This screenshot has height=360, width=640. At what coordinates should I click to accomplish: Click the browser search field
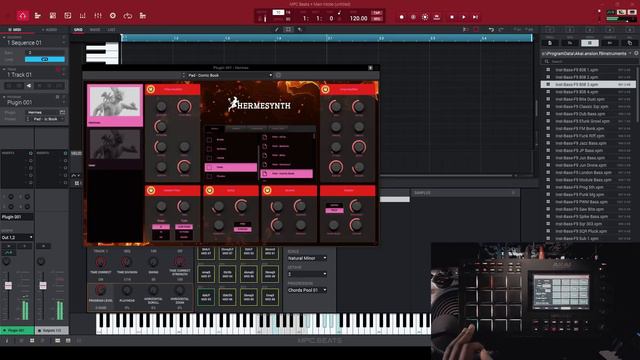[590, 62]
